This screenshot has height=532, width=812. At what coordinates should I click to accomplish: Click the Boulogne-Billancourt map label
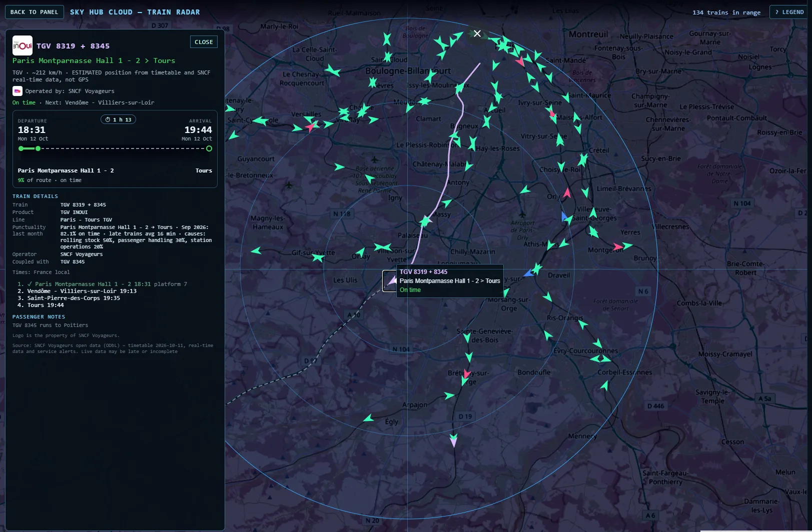[408, 71]
